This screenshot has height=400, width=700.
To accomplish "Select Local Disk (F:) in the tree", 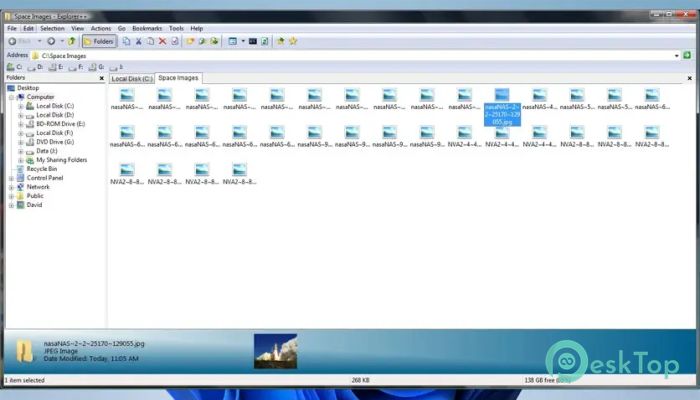I will 54,133.
